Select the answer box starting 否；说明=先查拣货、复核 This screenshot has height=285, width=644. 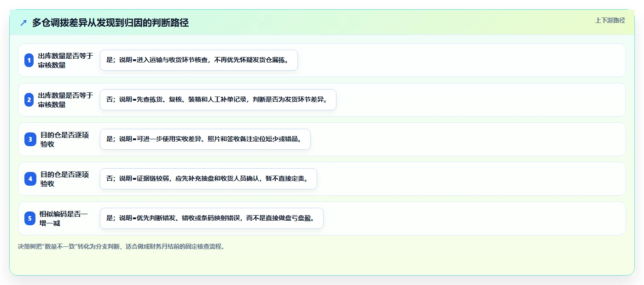click(x=218, y=100)
